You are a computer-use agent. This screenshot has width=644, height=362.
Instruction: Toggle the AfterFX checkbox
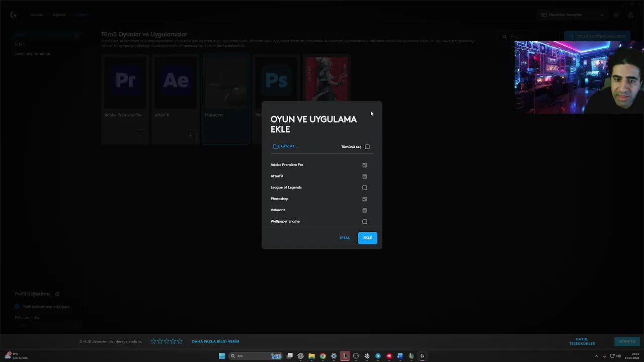click(365, 176)
